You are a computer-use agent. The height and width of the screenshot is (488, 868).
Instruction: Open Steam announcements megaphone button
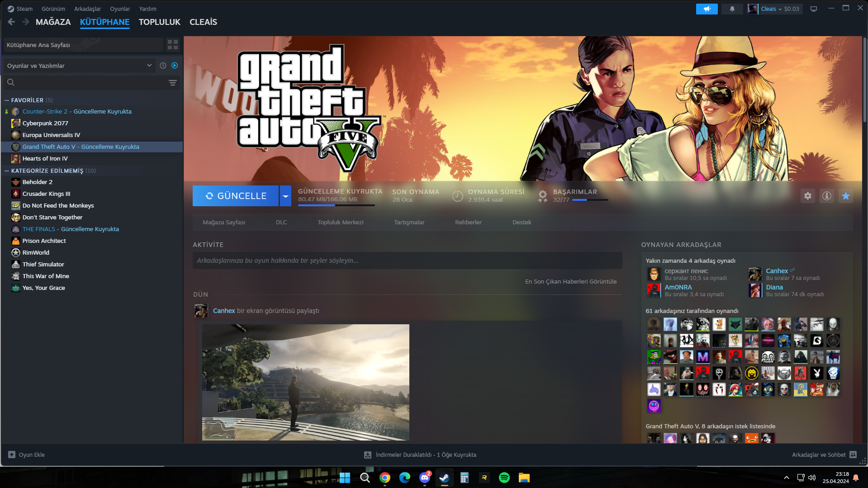click(x=707, y=9)
